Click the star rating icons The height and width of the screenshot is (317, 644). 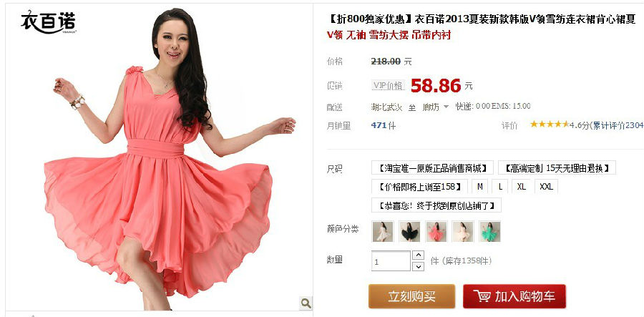click(x=549, y=124)
